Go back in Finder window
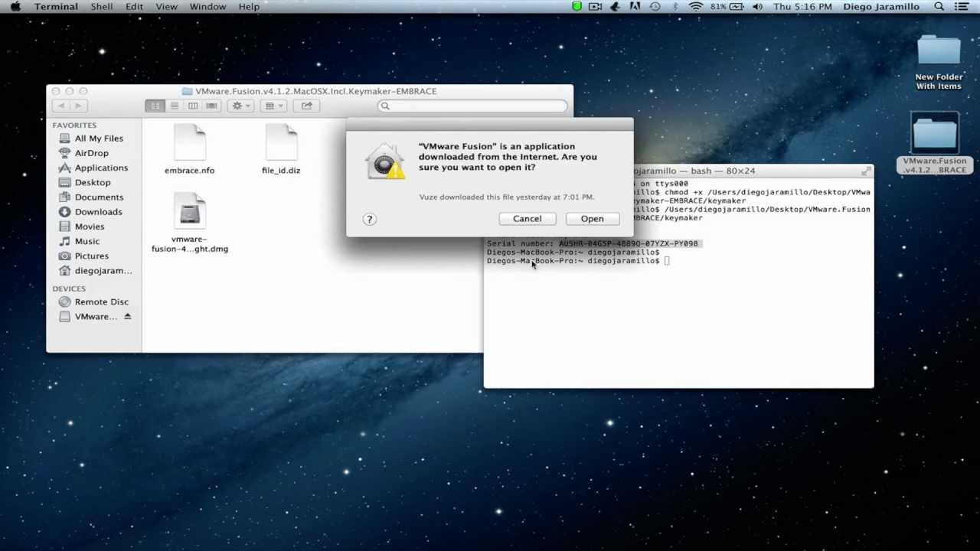The height and width of the screenshot is (551, 980). point(60,106)
